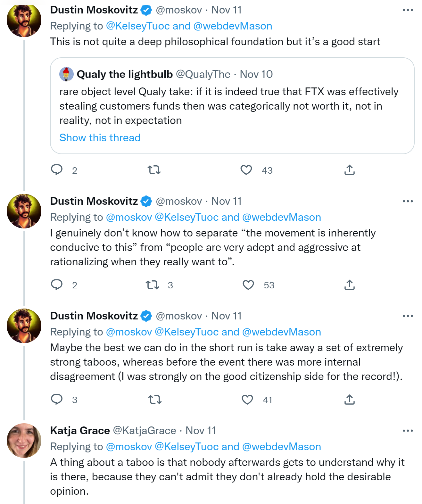Share the tweet about strong taboos
This screenshot has height=504, width=422.
point(349,400)
